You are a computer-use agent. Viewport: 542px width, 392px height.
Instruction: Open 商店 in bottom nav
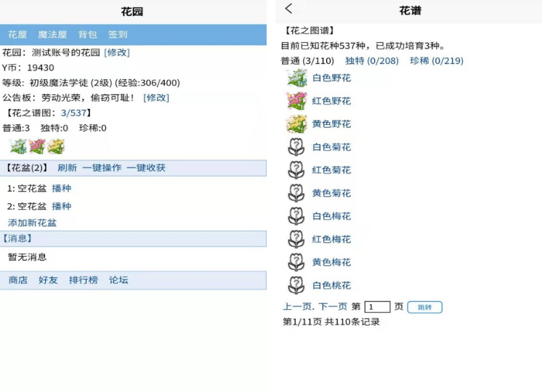pos(18,280)
